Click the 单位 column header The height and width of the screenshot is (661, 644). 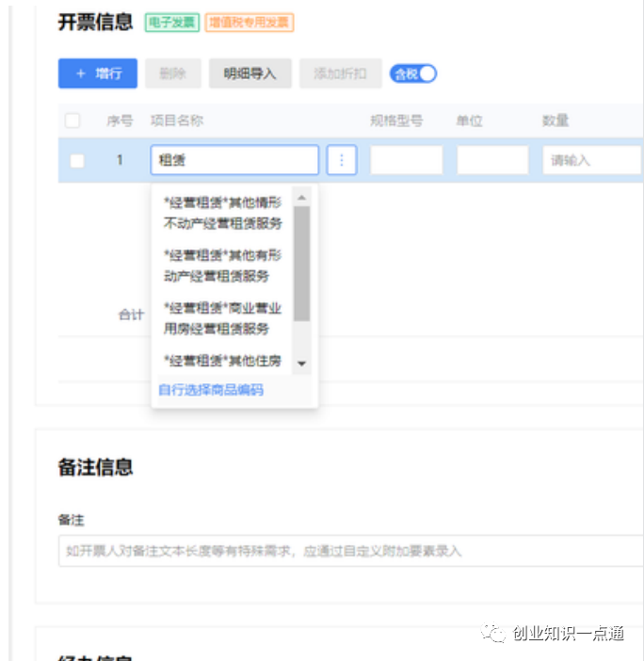click(469, 121)
